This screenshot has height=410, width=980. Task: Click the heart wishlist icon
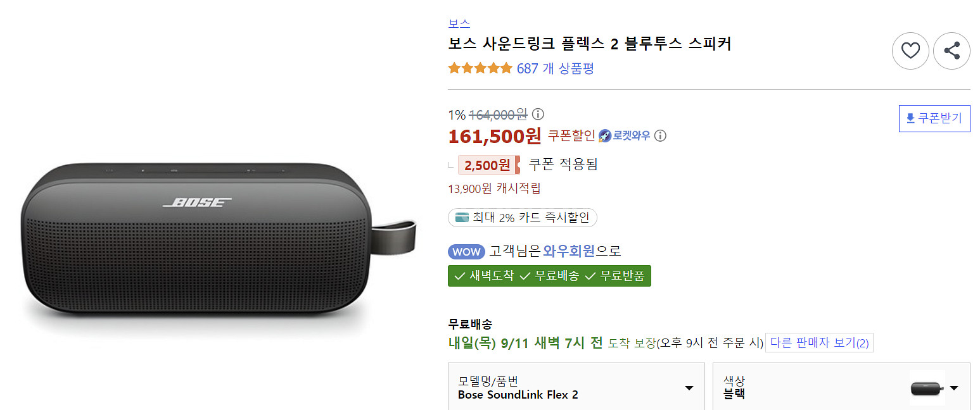(910, 51)
